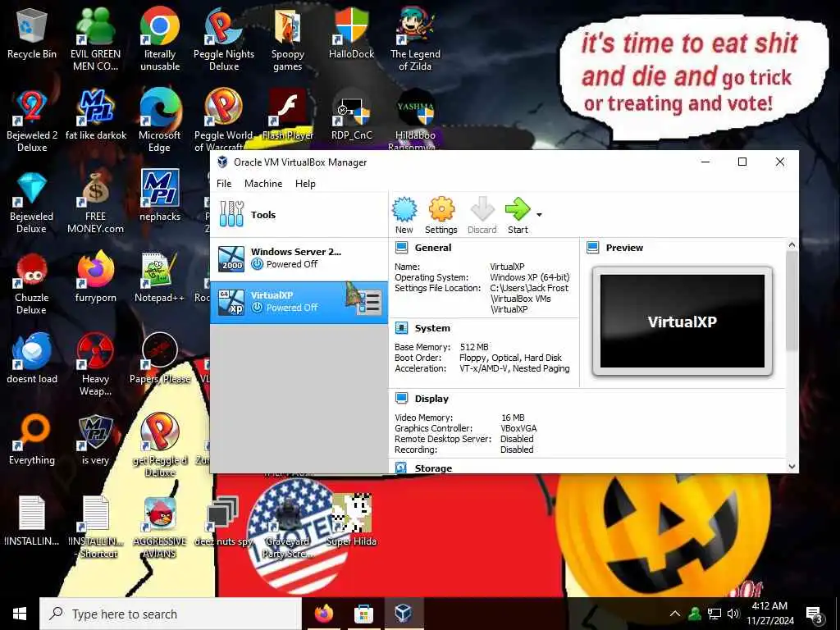Select the Everything search icon

32,440
